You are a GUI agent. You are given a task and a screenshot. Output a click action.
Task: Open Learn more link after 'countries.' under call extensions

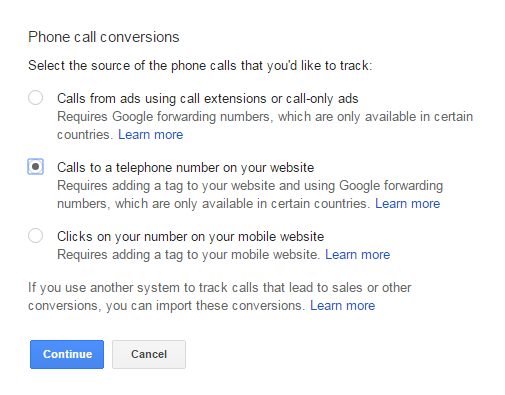tap(151, 135)
